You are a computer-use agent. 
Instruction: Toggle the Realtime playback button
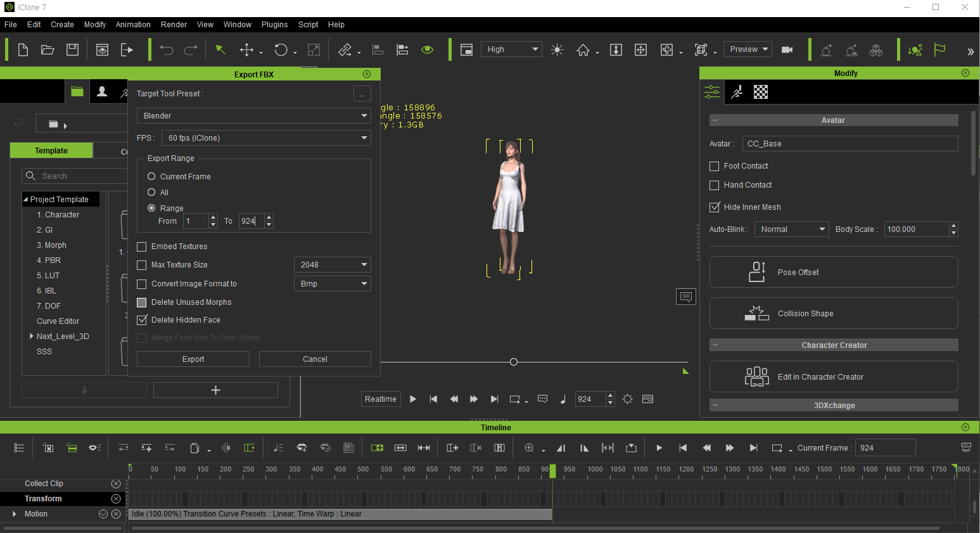(381, 399)
